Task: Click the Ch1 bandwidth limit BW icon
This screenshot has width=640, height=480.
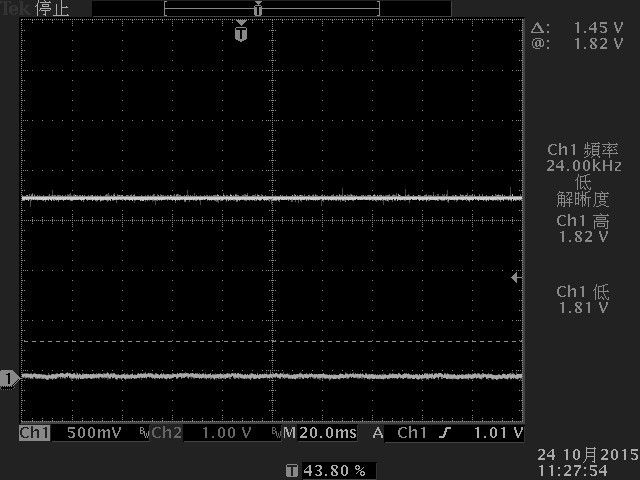Action: pos(144,433)
